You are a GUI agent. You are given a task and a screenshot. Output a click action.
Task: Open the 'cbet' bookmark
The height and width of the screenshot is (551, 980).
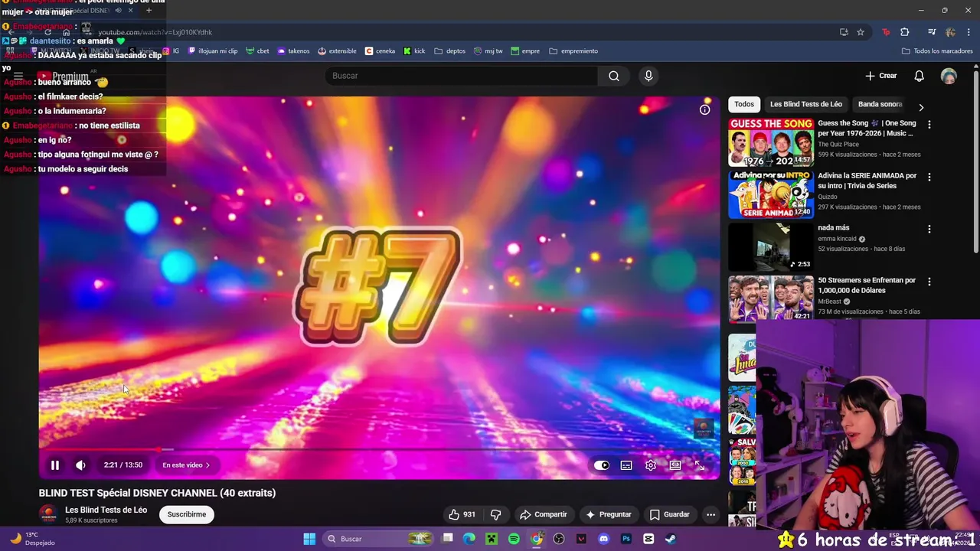click(x=257, y=51)
